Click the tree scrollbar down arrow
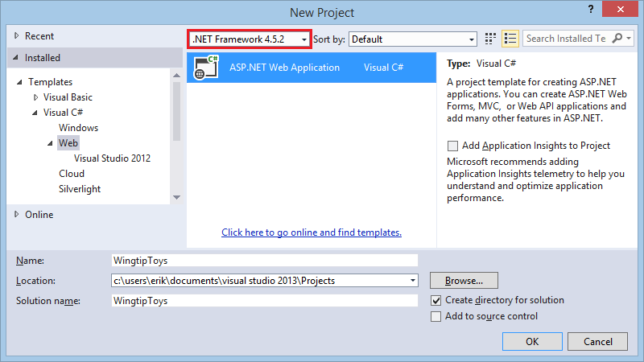Image resolution: width=644 pixels, height=362 pixels. 176,197
